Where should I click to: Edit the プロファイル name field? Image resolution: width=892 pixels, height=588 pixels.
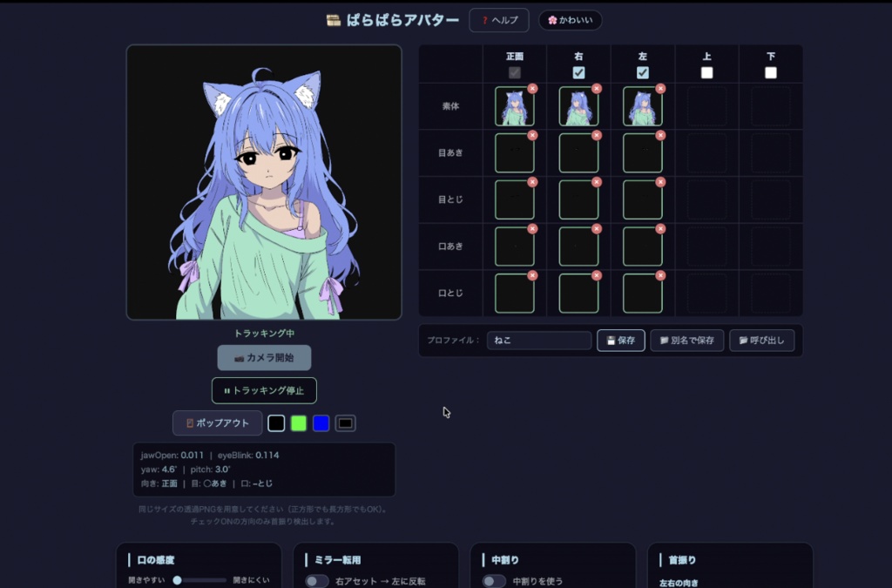[x=538, y=340]
